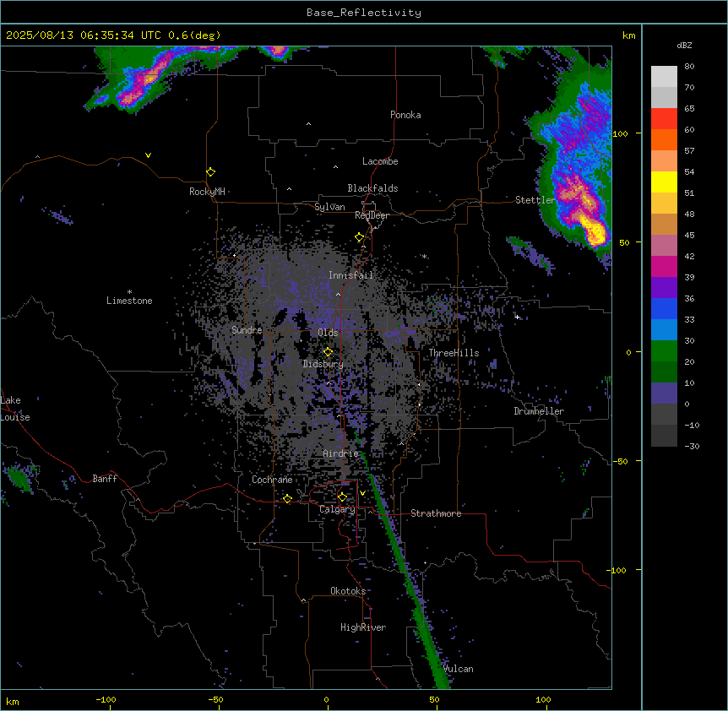Click the white caret marker west of Ponoka
Viewport: 728px width, 711px height.
click(309, 124)
